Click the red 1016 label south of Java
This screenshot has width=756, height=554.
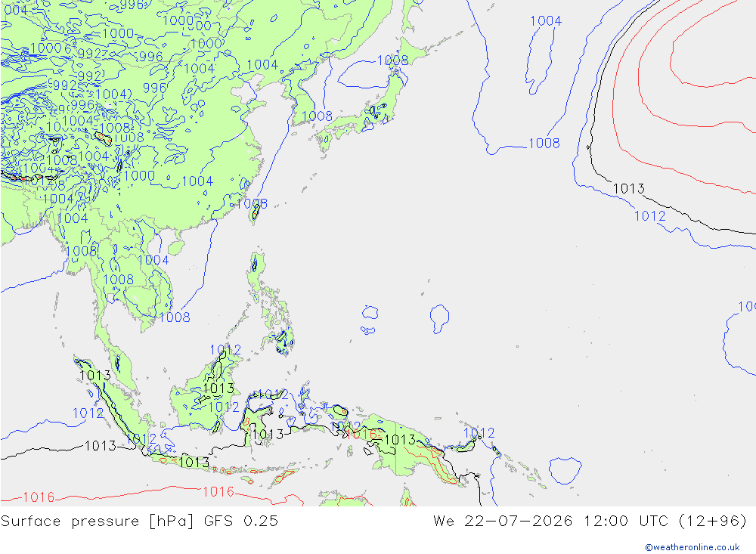tap(218, 492)
